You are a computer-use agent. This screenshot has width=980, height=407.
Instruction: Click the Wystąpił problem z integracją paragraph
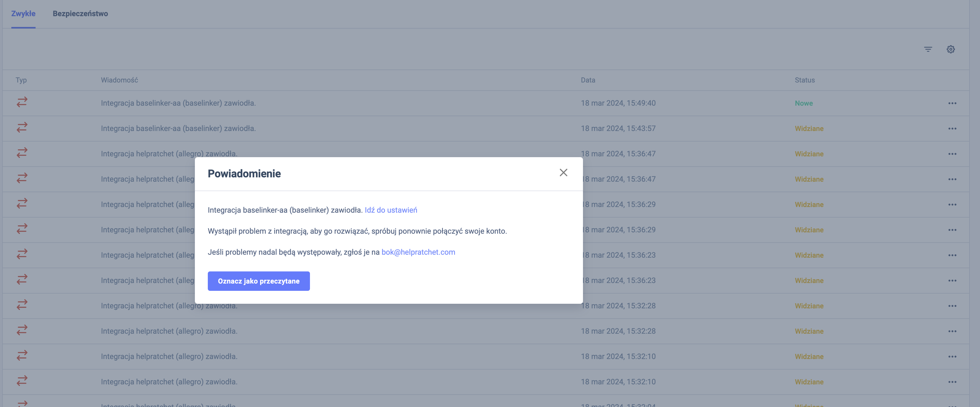pos(357,231)
